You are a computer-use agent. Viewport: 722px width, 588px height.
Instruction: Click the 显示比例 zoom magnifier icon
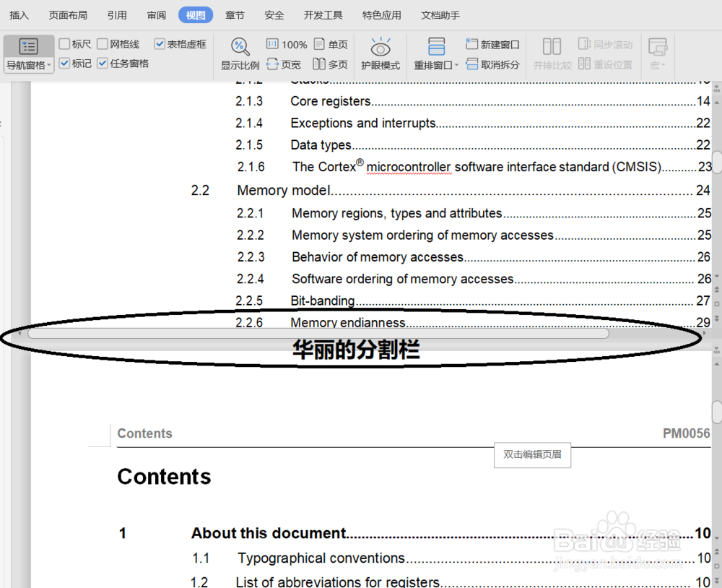click(x=240, y=46)
